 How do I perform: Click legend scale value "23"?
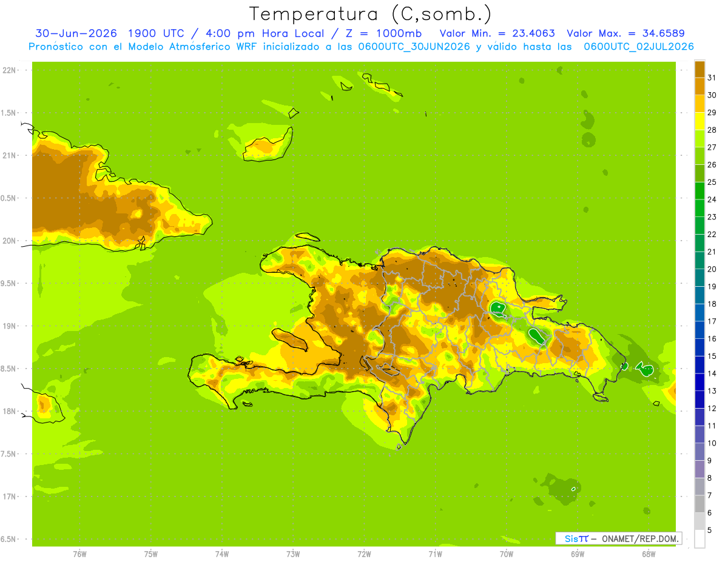[712, 217]
